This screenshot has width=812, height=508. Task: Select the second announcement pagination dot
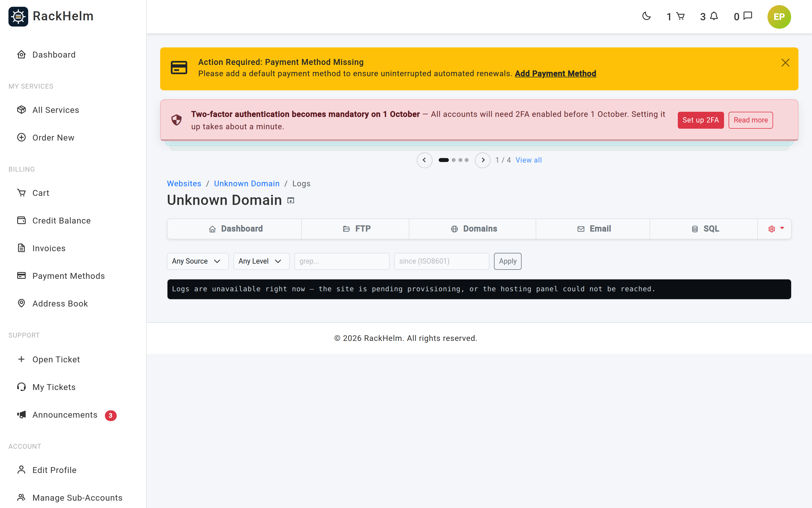click(454, 160)
